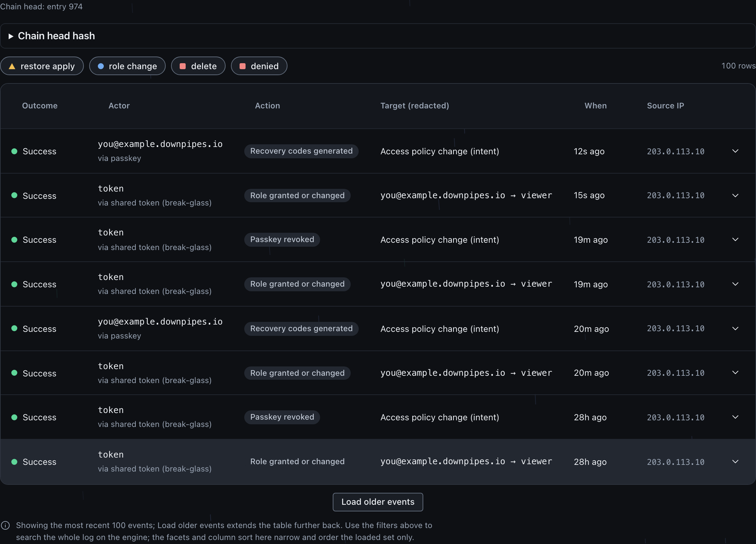
Task: Click the green status dot in 28h ago highlighted row
Action: point(14,462)
